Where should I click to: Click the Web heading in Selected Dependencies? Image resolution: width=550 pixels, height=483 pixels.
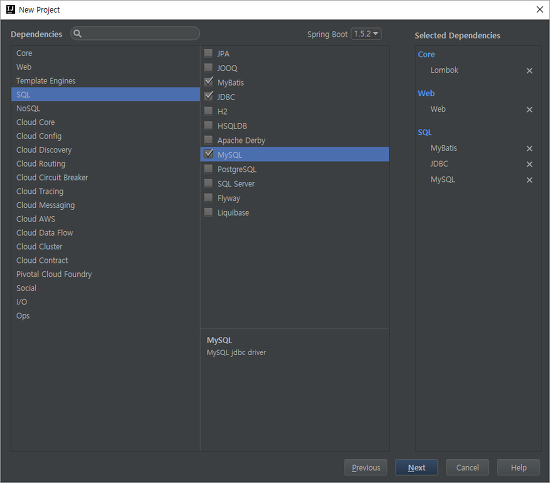426,93
